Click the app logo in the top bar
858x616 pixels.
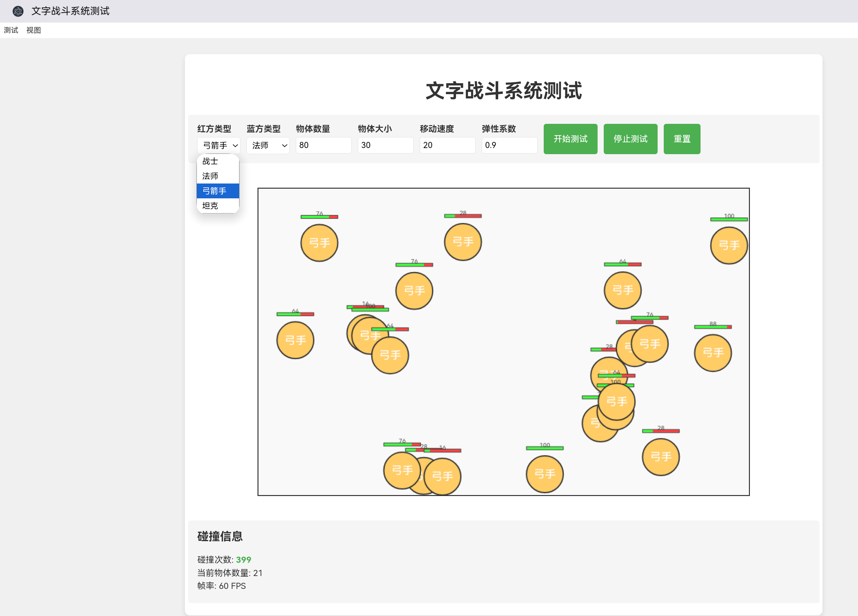pyautogui.click(x=17, y=11)
